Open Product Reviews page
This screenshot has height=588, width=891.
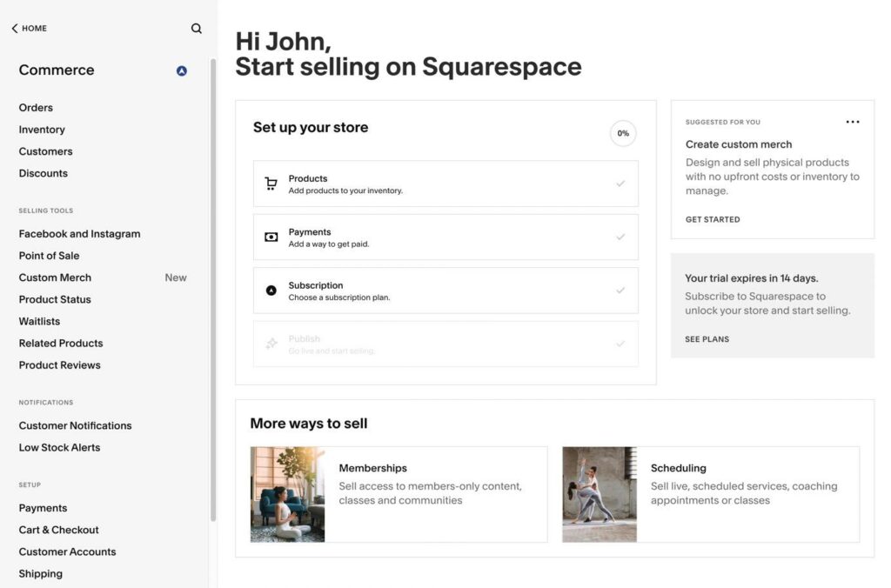[60, 364]
